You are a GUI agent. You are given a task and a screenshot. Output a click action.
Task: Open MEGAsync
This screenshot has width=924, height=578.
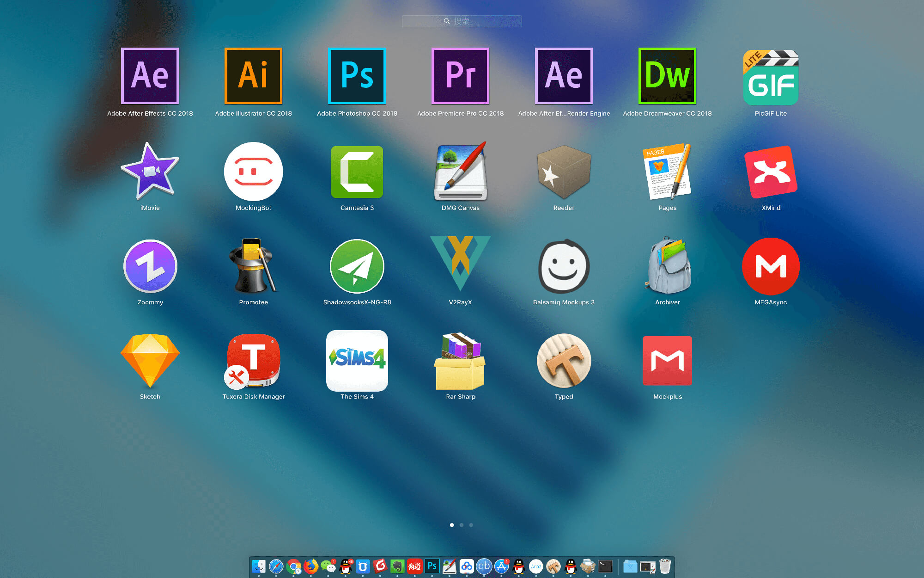pyautogui.click(x=771, y=266)
